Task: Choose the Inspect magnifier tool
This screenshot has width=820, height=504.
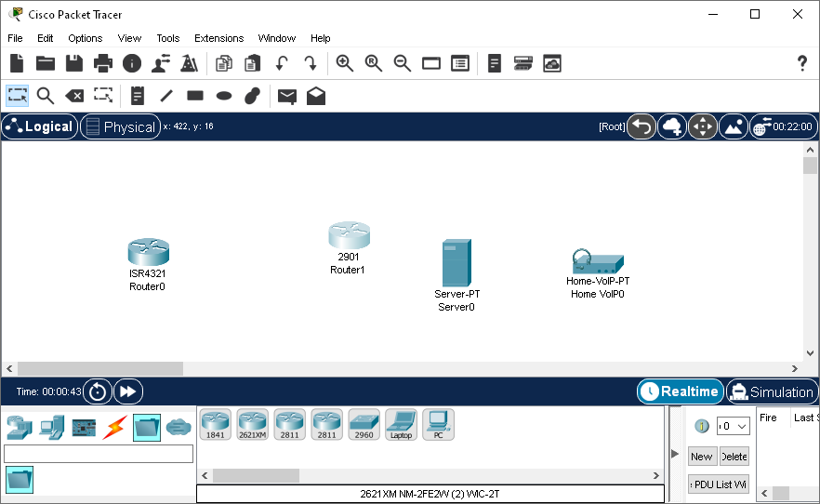Action: point(46,96)
